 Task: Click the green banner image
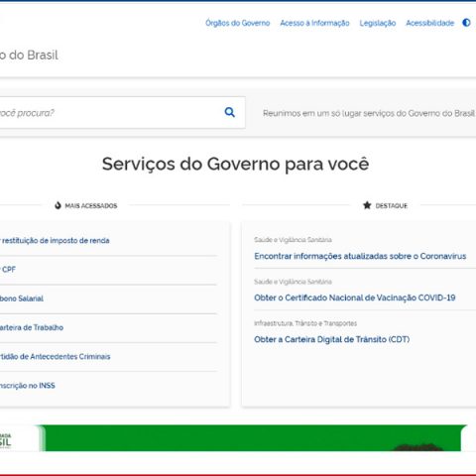(251, 438)
